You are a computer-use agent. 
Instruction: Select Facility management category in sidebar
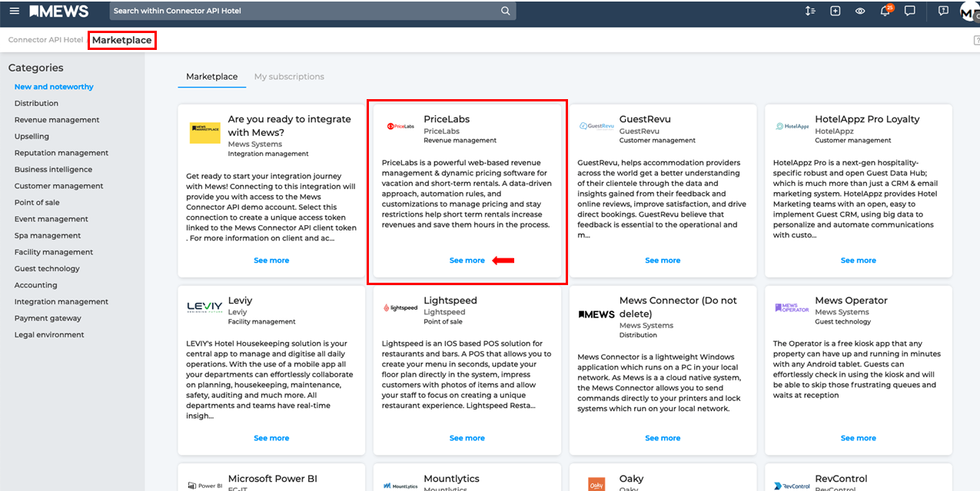54,252
